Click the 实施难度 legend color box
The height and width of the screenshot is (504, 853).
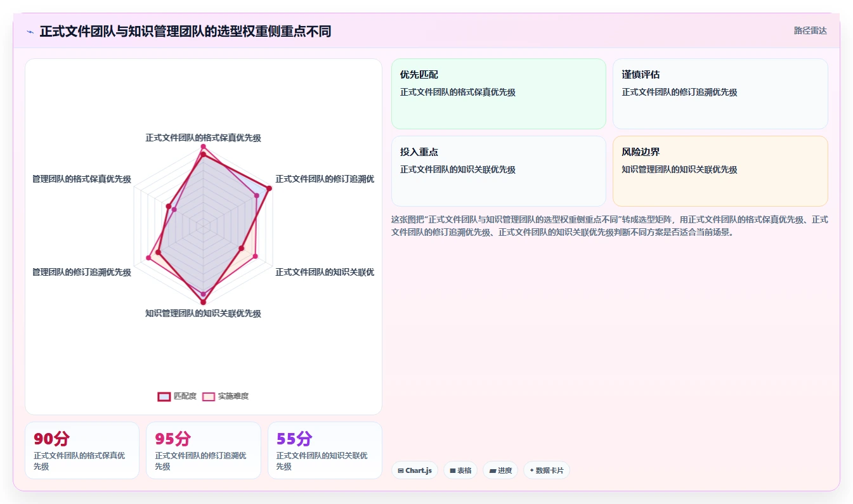click(209, 396)
